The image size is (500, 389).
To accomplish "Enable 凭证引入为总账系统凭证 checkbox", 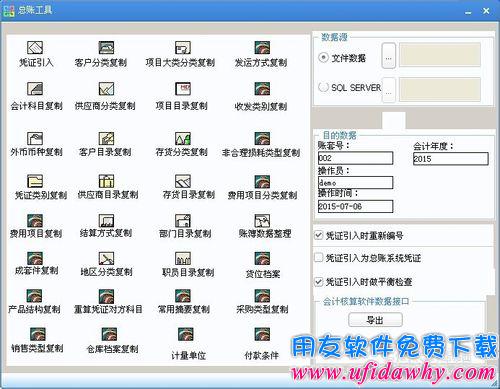I will (319, 257).
